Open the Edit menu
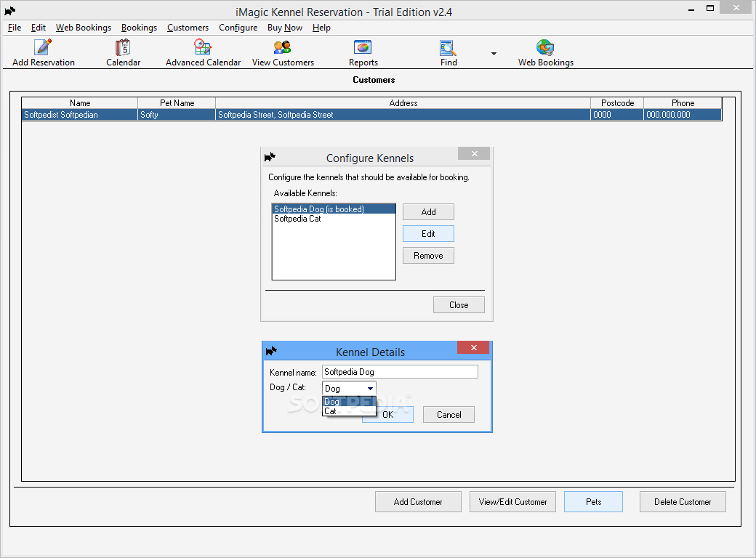Image resolution: width=756 pixels, height=558 pixels. [x=39, y=28]
